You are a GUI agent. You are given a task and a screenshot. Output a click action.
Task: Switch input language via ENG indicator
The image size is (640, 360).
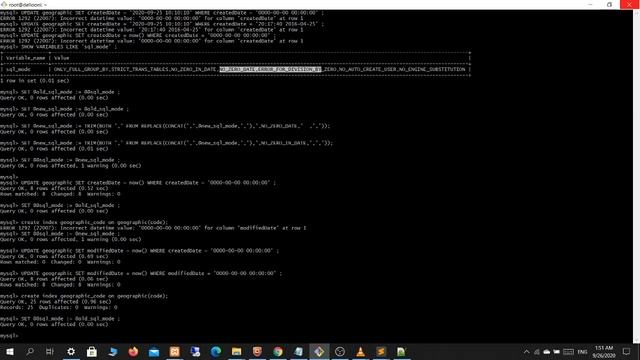point(582,352)
